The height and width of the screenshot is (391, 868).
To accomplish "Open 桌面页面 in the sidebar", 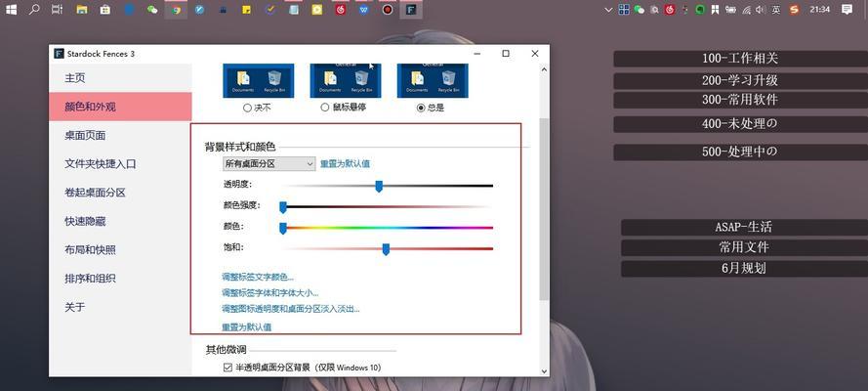I will coord(120,135).
